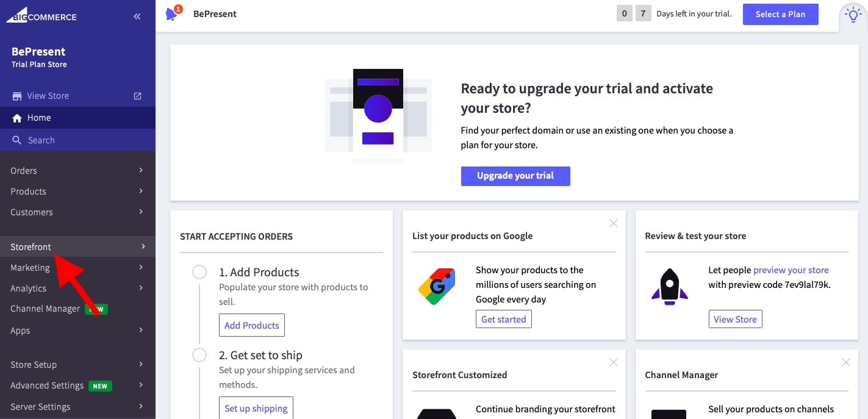Open Channel Manager in sidebar

tap(45, 309)
